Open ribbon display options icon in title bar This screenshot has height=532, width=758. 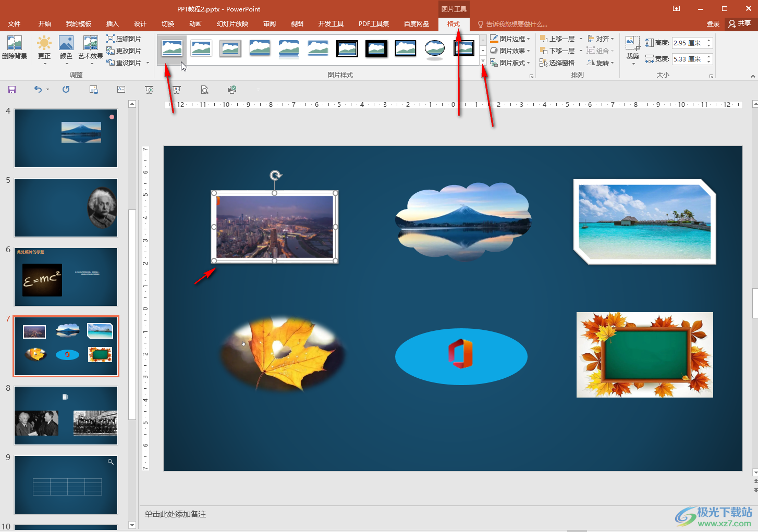[x=676, y=8]
